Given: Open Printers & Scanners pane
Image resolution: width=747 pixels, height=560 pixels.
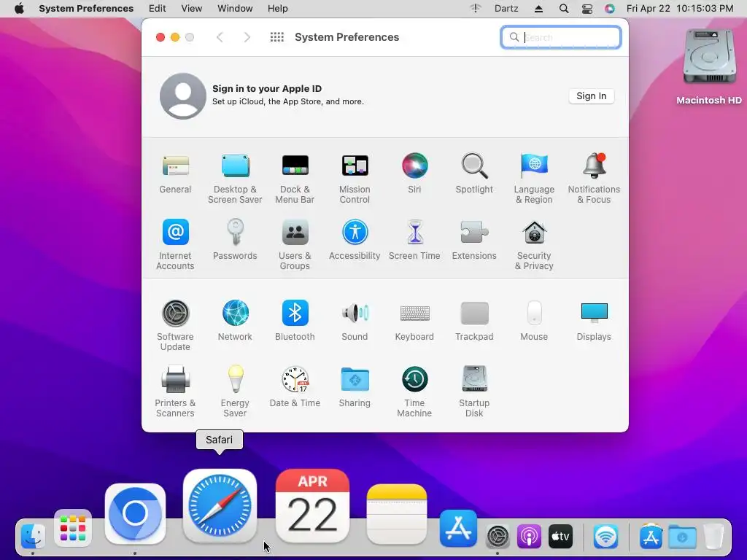Looking at the screenshot, I should 175,392.
